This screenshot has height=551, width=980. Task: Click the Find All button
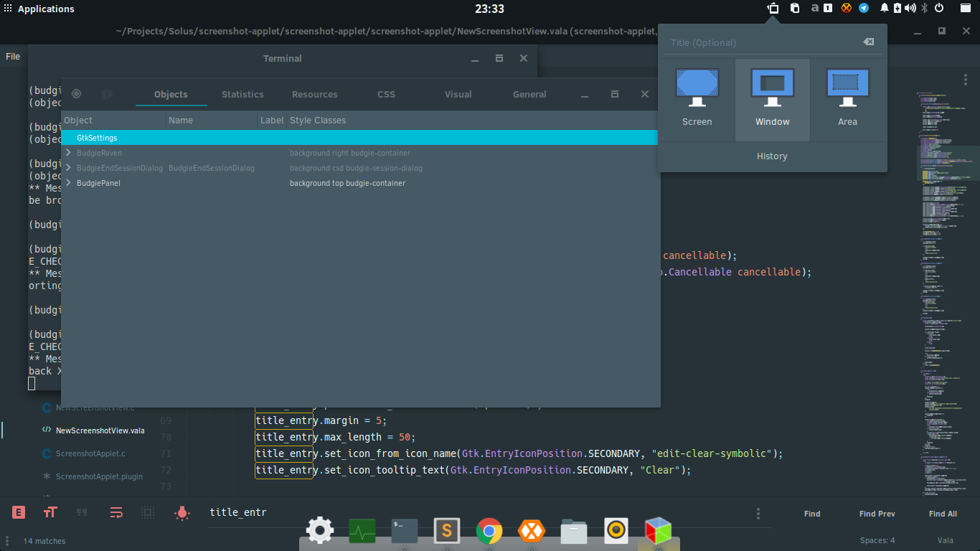pyautogui.click(x=943, y=514)
